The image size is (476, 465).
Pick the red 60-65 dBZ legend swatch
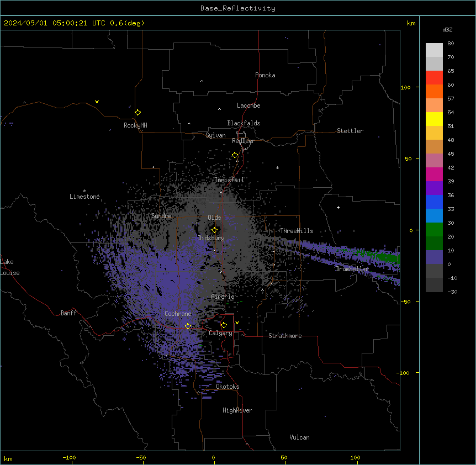pos(434,77)
